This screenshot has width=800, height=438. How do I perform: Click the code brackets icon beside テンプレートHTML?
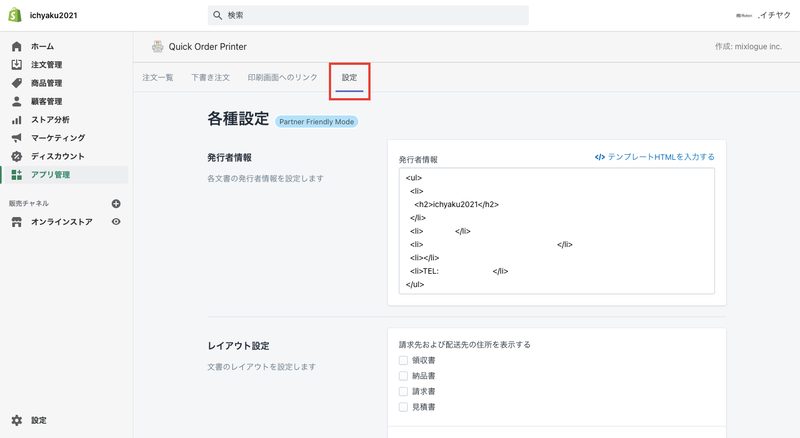(x=599, y=157)
